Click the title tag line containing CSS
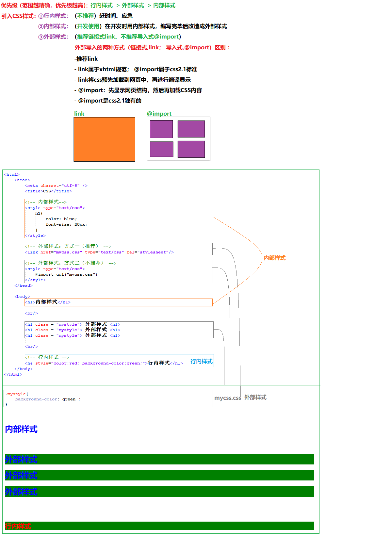The height and width of the screenshot is (535, 392). (x=48, y=191)
